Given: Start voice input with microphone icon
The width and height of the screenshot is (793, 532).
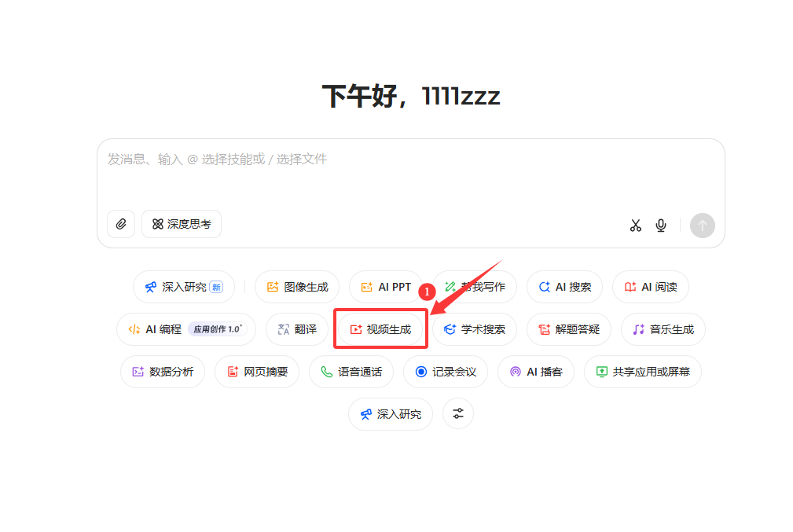Looking at the screenshot, I should click(661, 226).
